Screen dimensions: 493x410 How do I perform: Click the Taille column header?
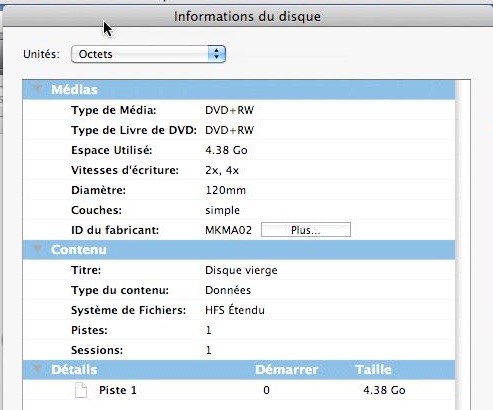(x=373, y=369)
